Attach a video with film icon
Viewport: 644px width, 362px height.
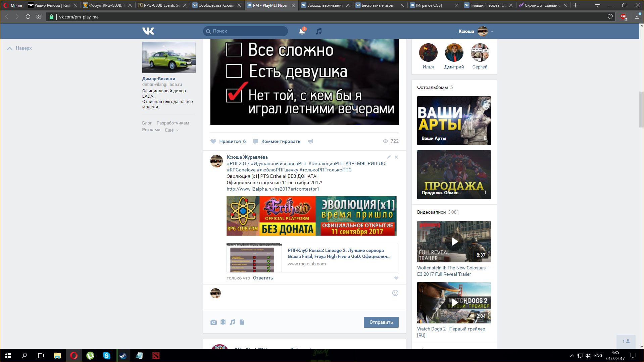223,322
